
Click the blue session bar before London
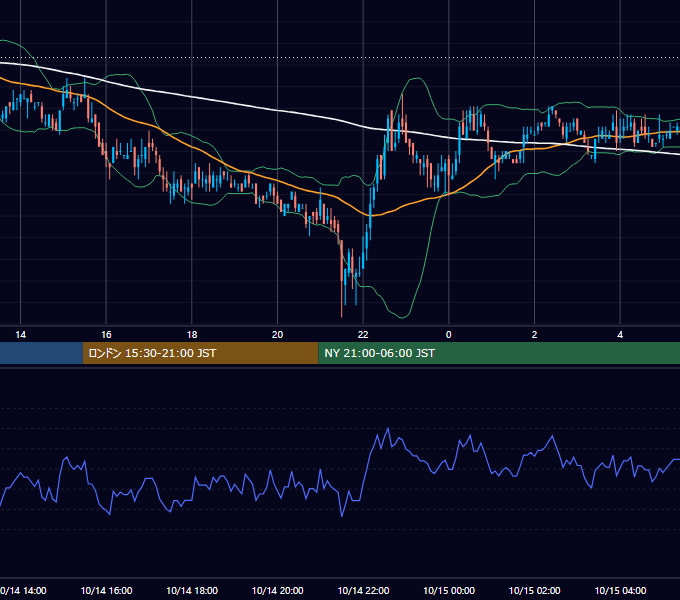41,353
